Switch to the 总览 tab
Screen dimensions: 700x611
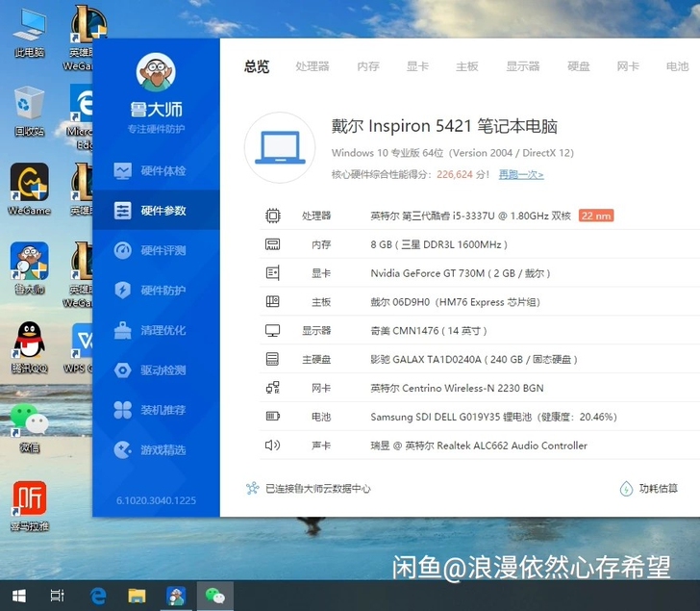(257, 66)
